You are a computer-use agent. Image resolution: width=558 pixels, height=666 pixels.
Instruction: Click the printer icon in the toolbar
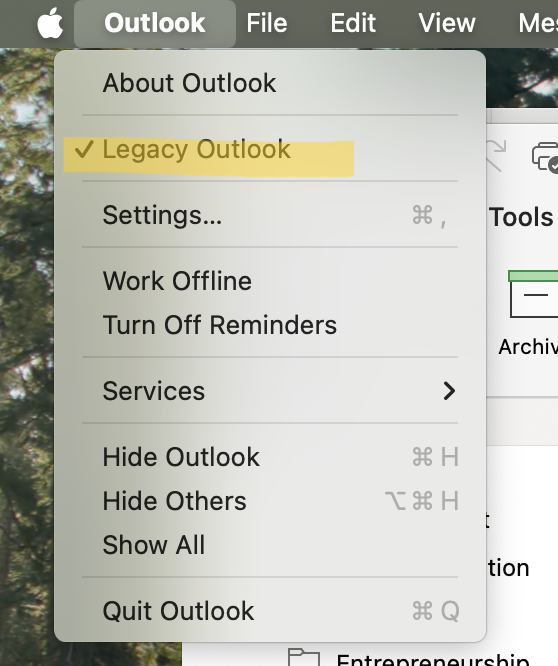(545, 158)
